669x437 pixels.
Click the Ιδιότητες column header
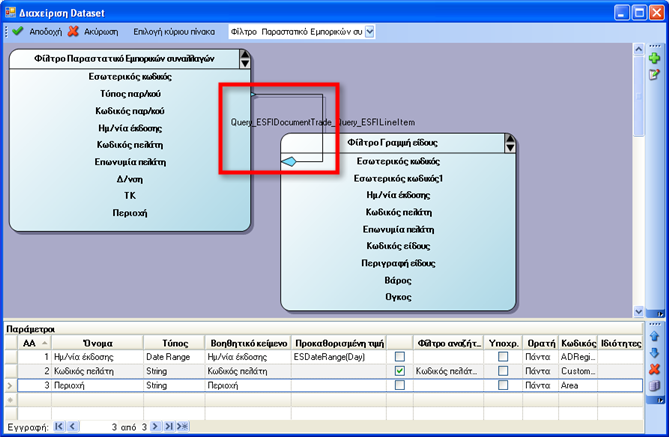[x=621, y=343]
